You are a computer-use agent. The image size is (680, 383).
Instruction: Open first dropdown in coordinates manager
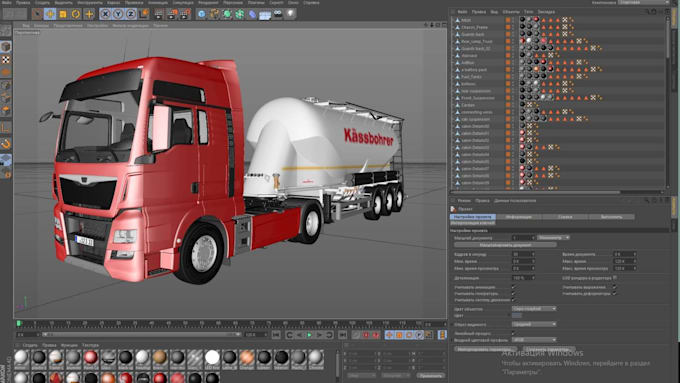[x=361, y=376]
